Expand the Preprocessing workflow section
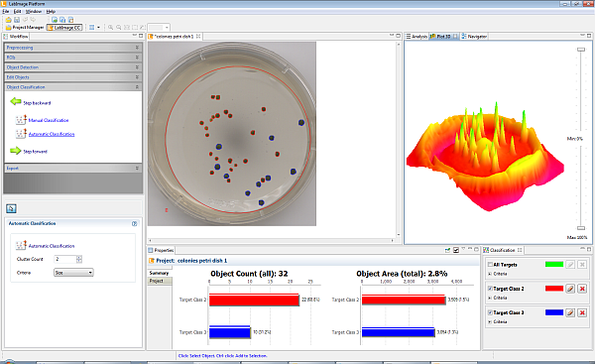Viewport: 595px width, 364px height. click(73, 48)
